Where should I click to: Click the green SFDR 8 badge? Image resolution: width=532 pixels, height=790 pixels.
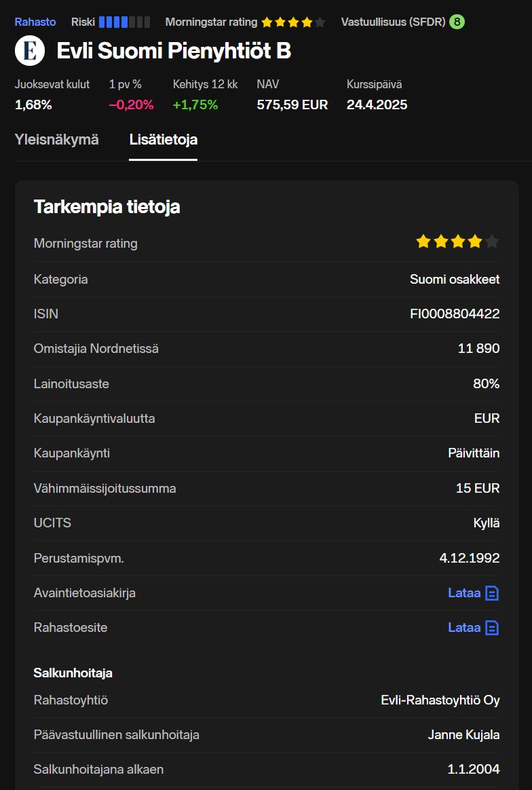(x=457, y=22)
